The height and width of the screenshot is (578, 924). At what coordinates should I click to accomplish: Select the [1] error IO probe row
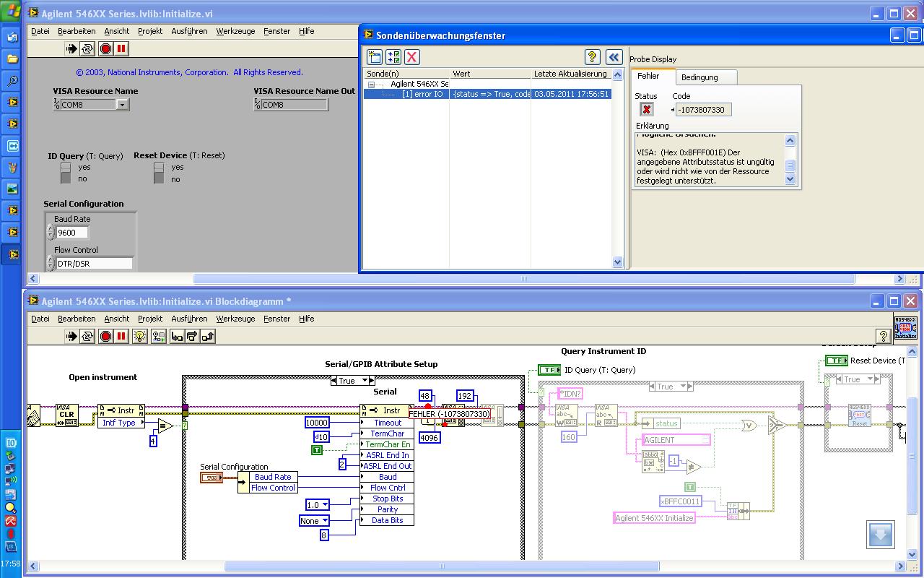(x=487, y=94)
